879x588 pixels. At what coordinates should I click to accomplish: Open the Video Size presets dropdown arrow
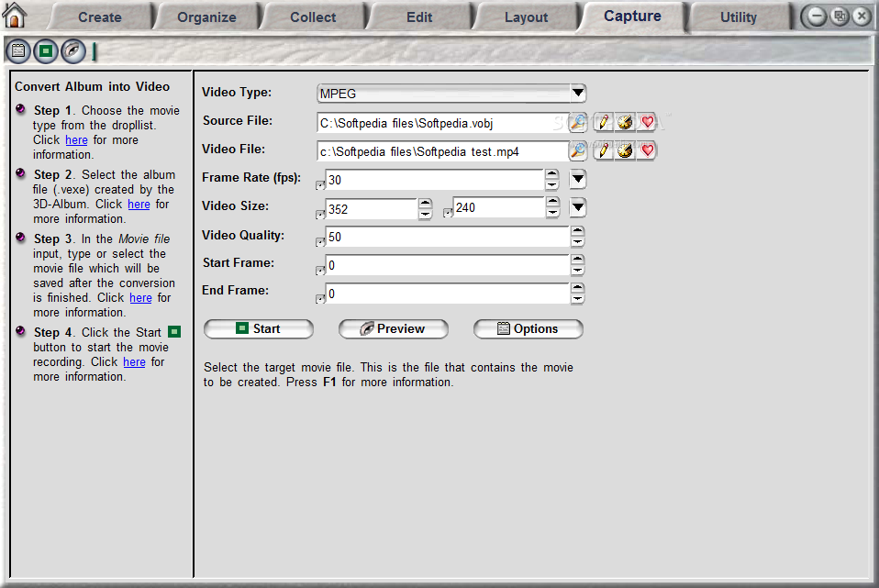(x=578, y=207)
